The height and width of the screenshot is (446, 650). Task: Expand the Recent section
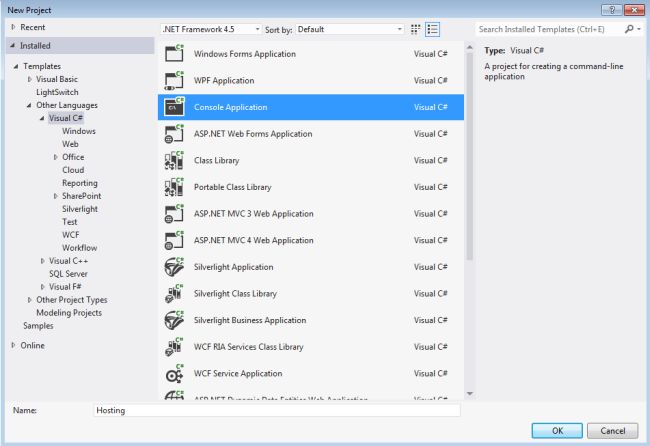click(13, 27)
